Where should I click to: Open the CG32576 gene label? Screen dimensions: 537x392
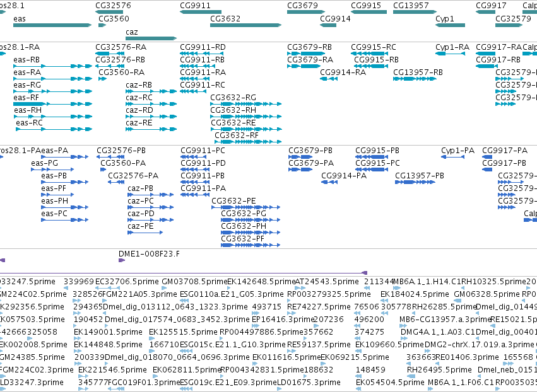(x=113, y=6)
